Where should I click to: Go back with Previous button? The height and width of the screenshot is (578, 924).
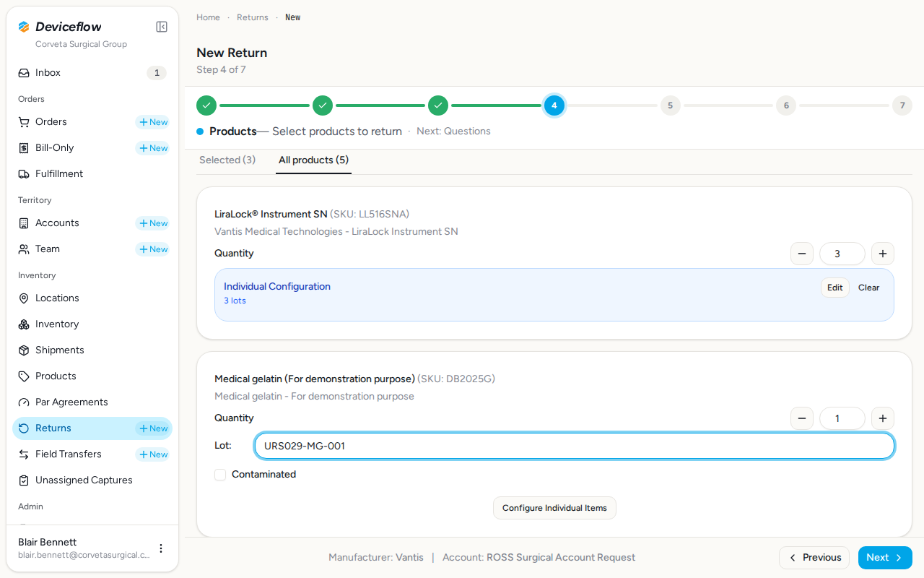pos(814,558)
